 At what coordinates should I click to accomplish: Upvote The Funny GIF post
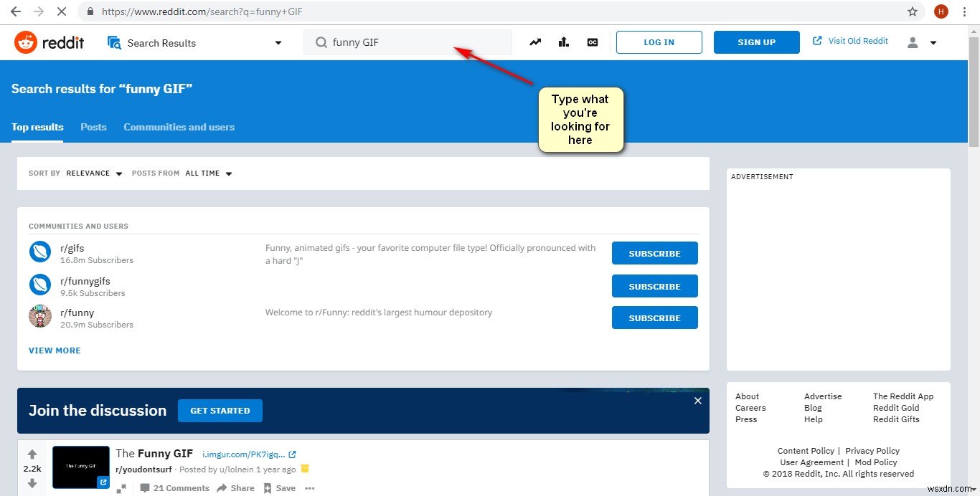click(x=32, y=454)
